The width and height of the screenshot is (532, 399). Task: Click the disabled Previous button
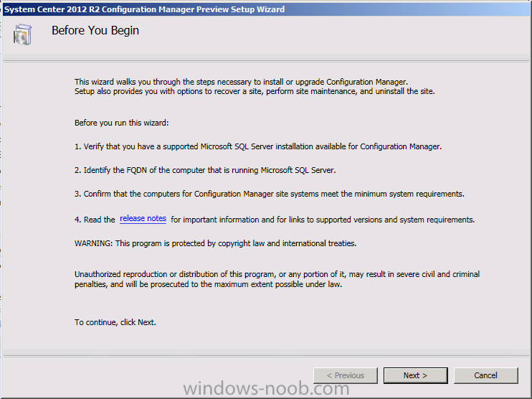click(x=346, y=375)
